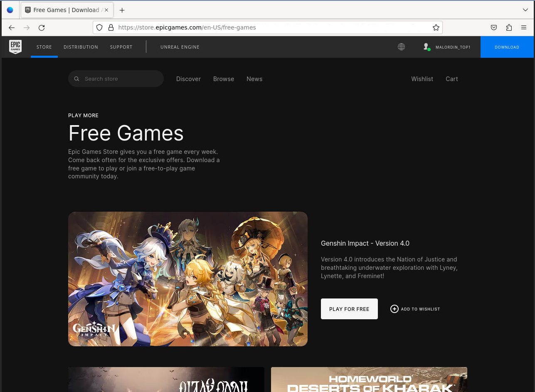
Task: Save page to Pocket icon
Action: (x=493, y=27)
